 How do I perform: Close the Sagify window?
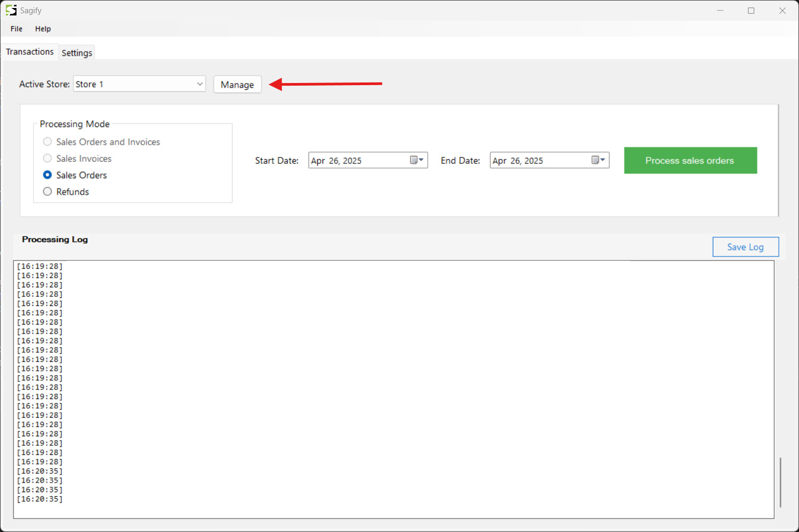pos(783,11)
